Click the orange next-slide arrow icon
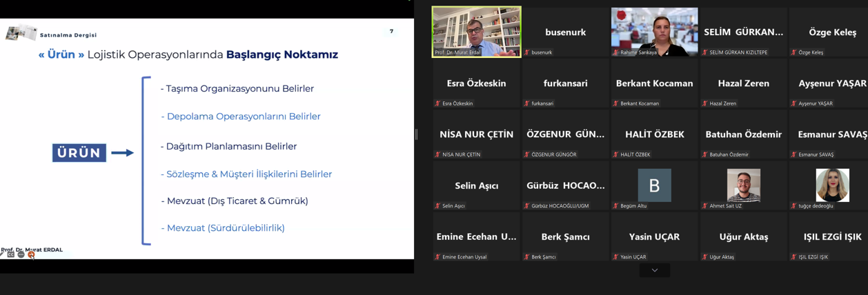 pos(31,255)
